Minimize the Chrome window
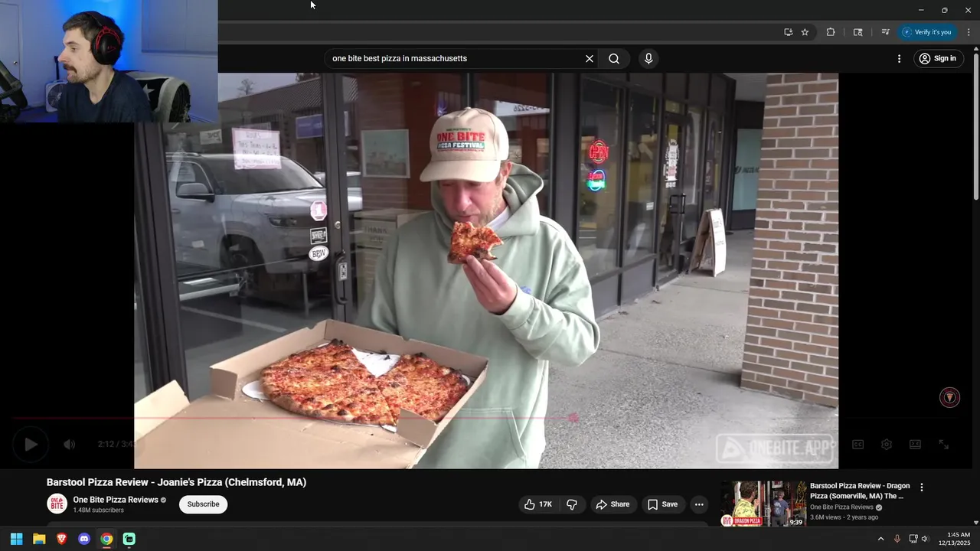The width and height of the screenshot is (980, 551). [921, 10]
